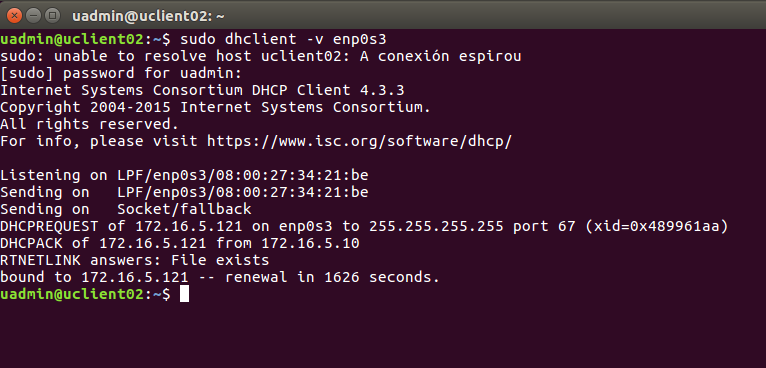Click the bound to 172.16.5.121 line
The image size is (766, 368).
[x=220, y=278]
